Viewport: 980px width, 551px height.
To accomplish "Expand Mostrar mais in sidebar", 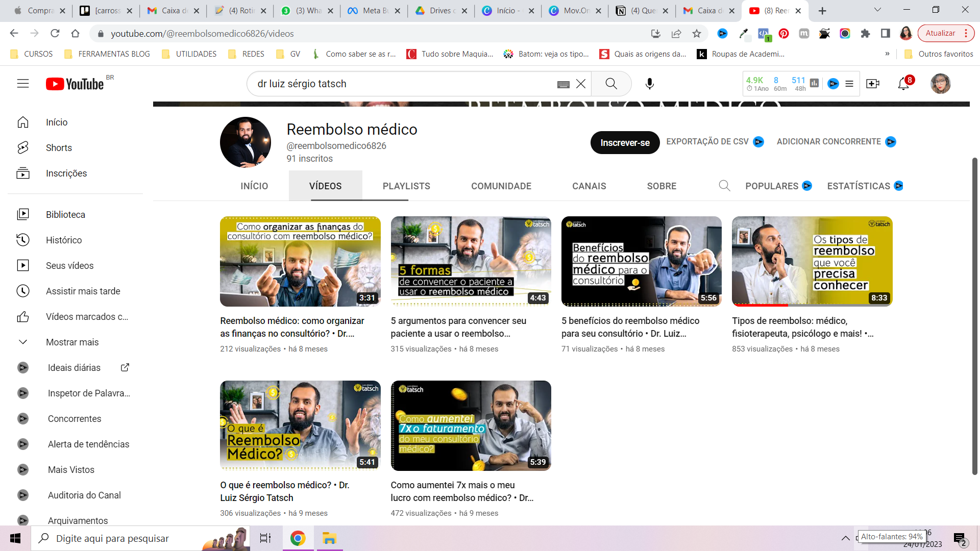I will (x=72, y=342).
